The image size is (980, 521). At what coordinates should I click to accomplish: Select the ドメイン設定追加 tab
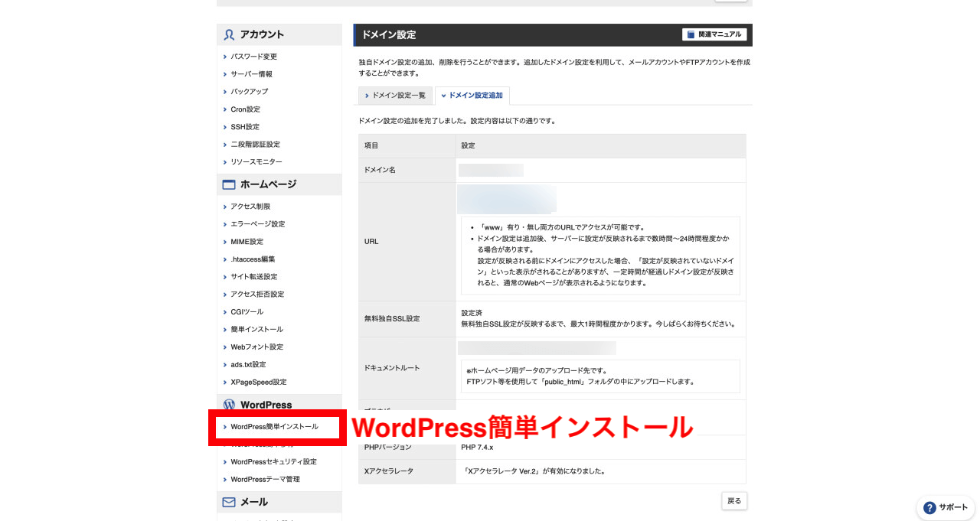[x=473, y=96]
